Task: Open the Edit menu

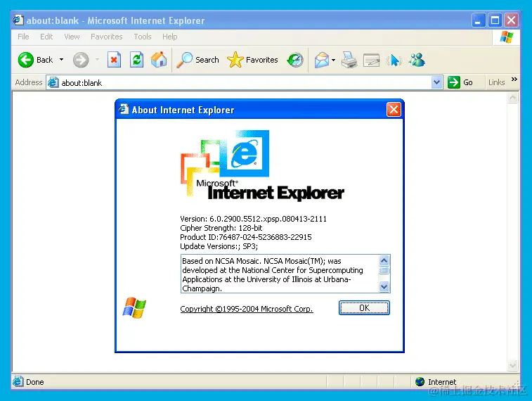Action: [x=46, y=37]
